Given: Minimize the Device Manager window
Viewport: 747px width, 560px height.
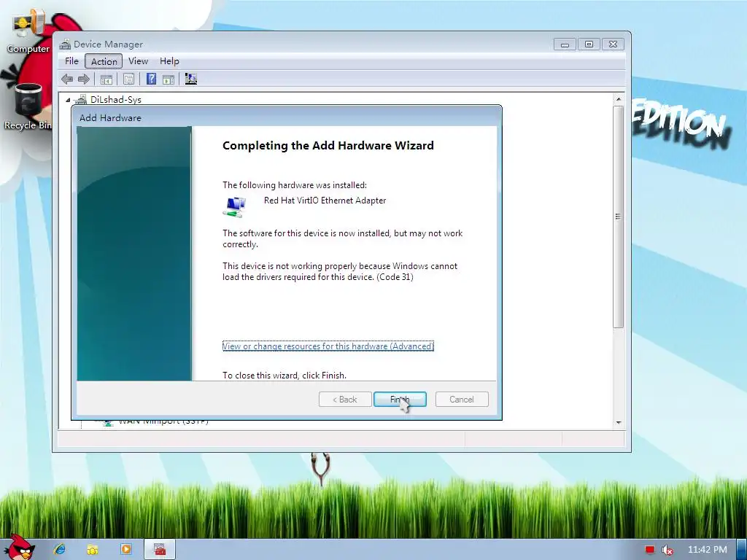Looking at the screenshot, I should click(565, 44).
